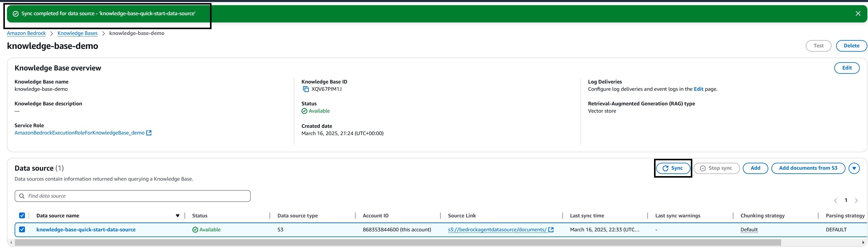The image size is (868, 252).
Task: Open the knowledge-base-quick-start-data-source link
Action: [x=86, y=230]
